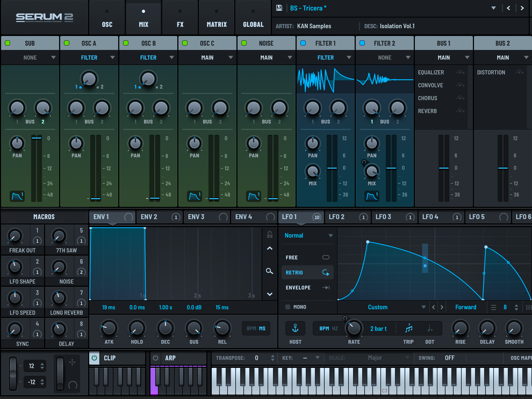Open OSC C MAIN routing dropdown
Image resolution: width=532 pixels, height=399 pixels.
(207, 57)
